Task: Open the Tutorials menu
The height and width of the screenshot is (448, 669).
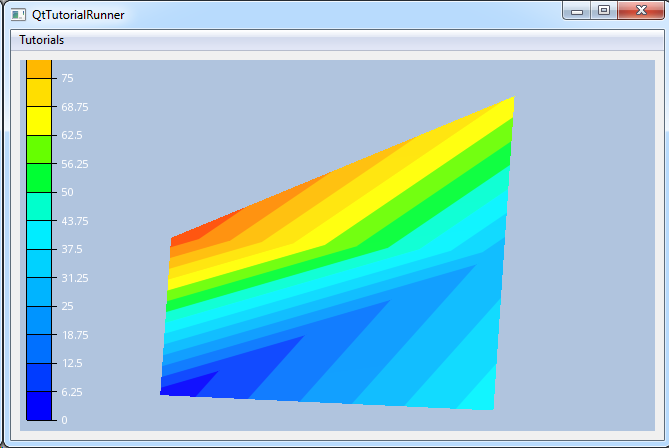Action: [x=42, y=40]
